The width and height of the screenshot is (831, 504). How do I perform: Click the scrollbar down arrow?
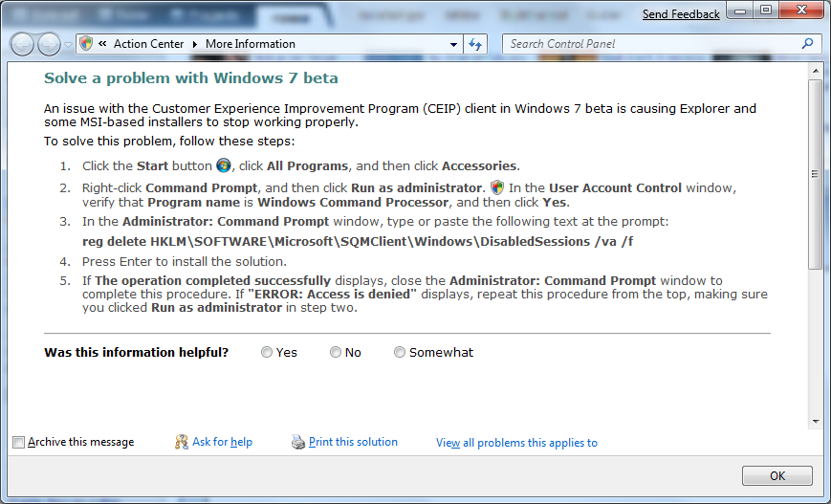coord(816,422)
